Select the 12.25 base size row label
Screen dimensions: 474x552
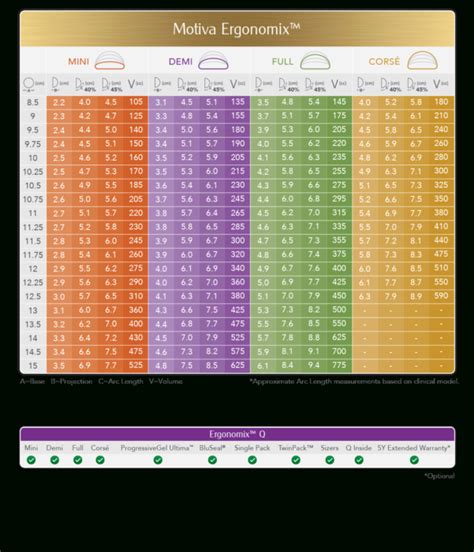(33, 283)
